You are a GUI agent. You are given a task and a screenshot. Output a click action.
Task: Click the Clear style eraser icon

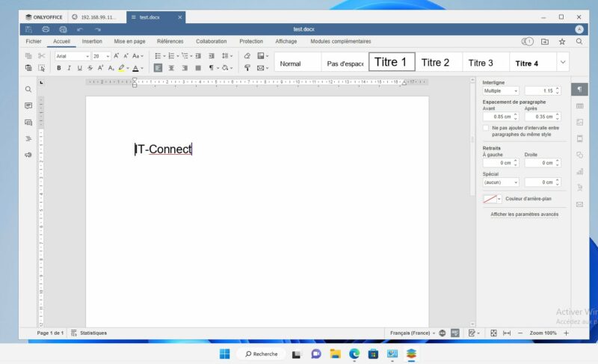coord(247,56)
